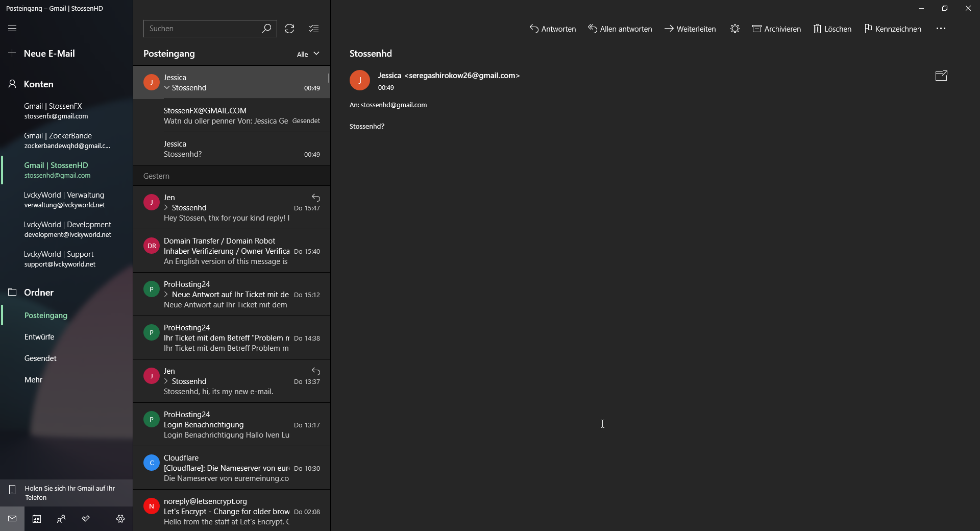This screenshot has width=980, height=531.
Task: Collapse the hamburger navigation menu
Action: tap(12, 29)
